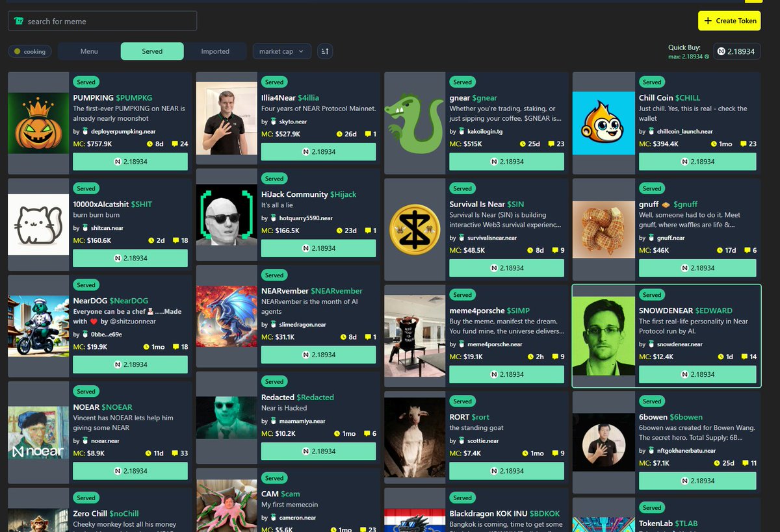The height and width of the screenshot is (532, 780).
Task: Open the NEARvember $NEARvember title
Action: coord(312,291)
